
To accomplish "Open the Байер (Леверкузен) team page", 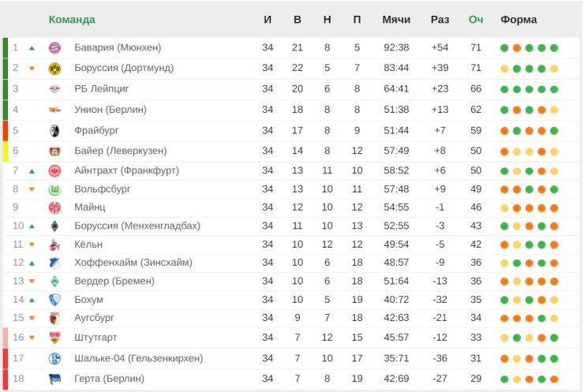I will point(120,151).
